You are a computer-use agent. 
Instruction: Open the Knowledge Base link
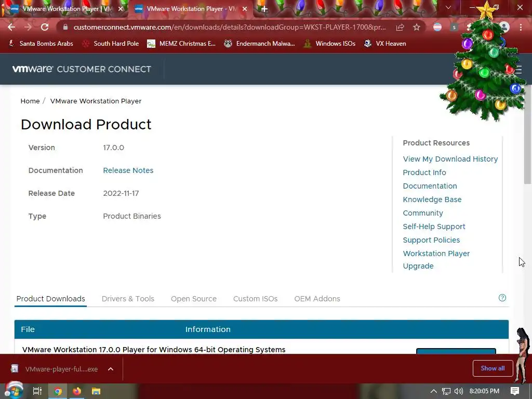(x=432, y=199)
